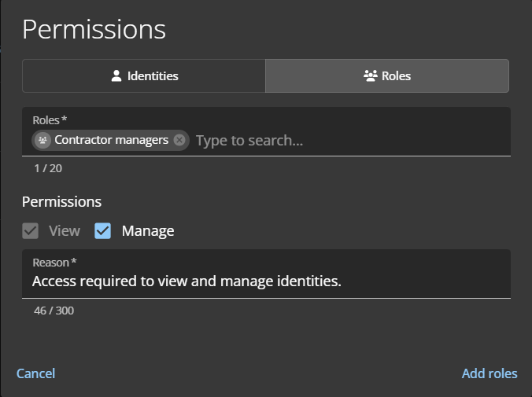Select the Roles tab
This screenshot has width=532, height=397.
[386, 76]
